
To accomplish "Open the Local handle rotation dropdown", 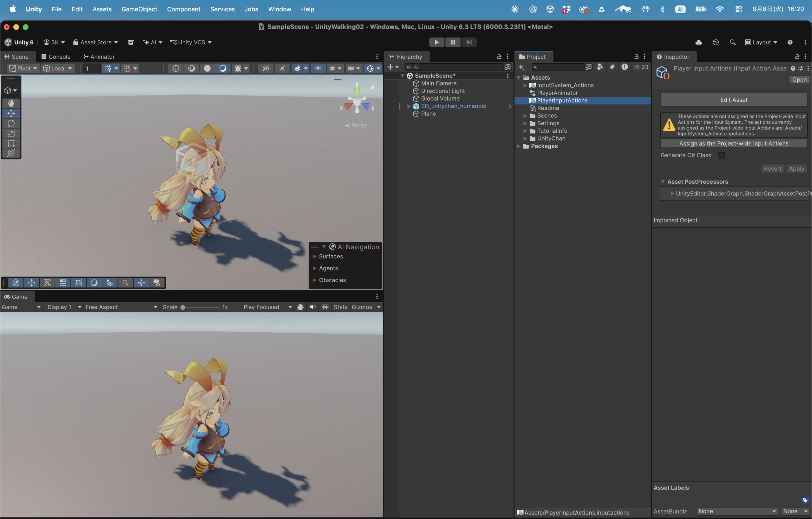I will point(58,69).
